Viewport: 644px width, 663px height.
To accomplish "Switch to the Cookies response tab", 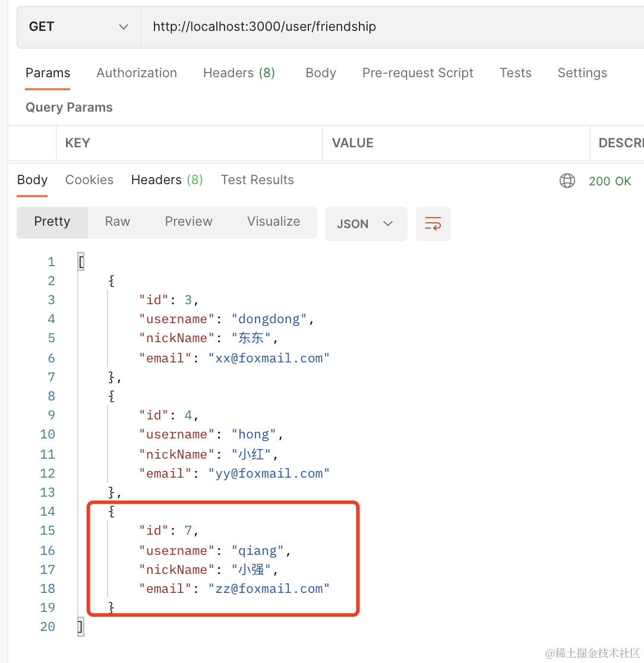I will (x=89, y=180).
